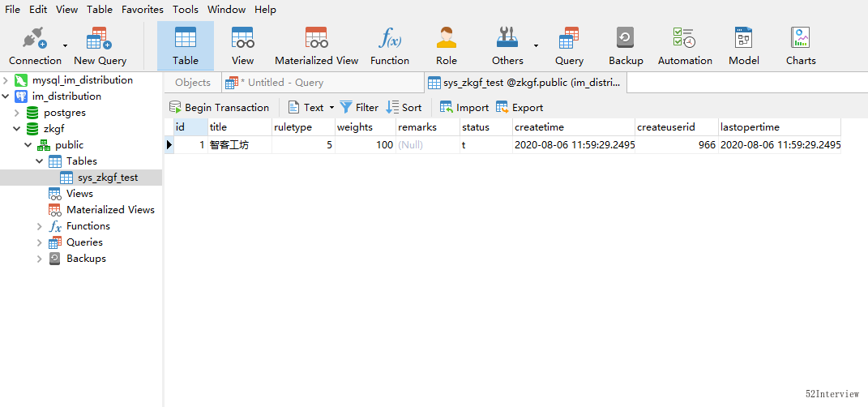The width and height of the screenshot is (868, 407).
Task: Switch to the Untitled - Query tab
Action: tap(323, 83)
